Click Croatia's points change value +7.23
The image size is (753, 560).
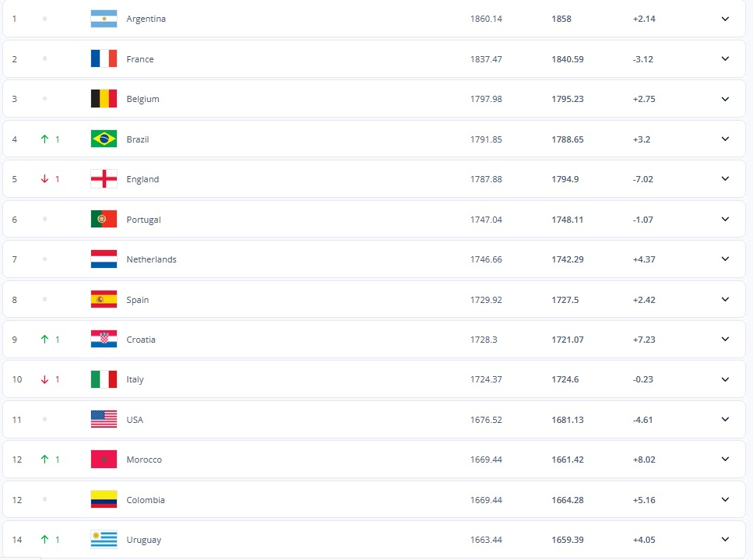pos(644,340)
